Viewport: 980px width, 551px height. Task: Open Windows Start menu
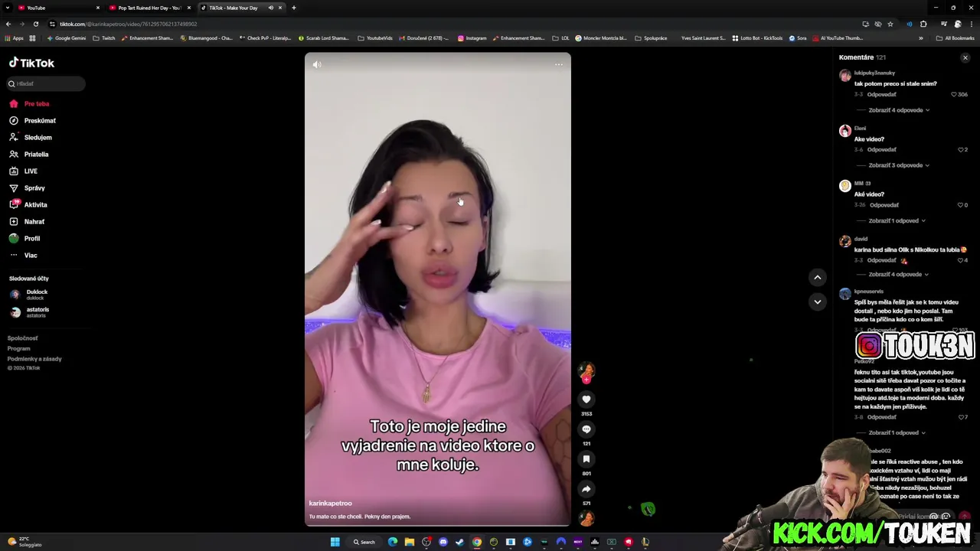point(335,542)
